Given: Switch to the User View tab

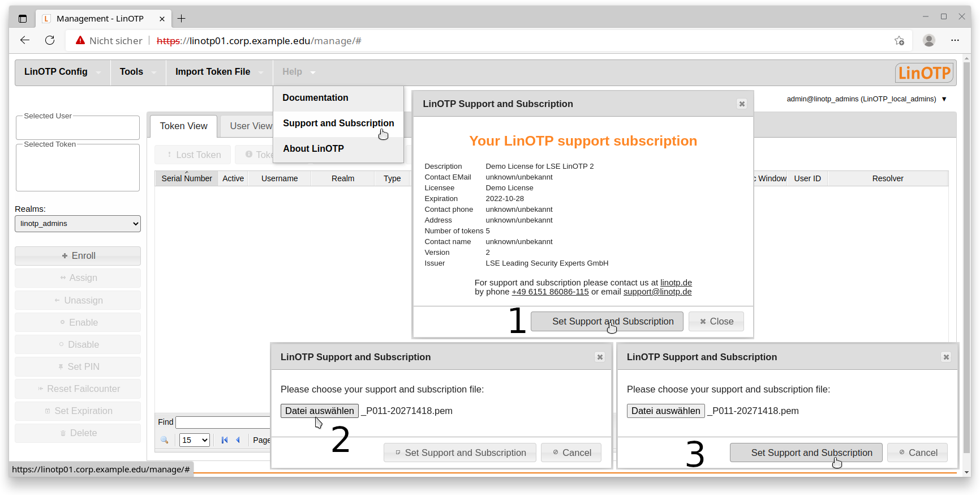Looking at the screenshot, I should click(250, 126).
